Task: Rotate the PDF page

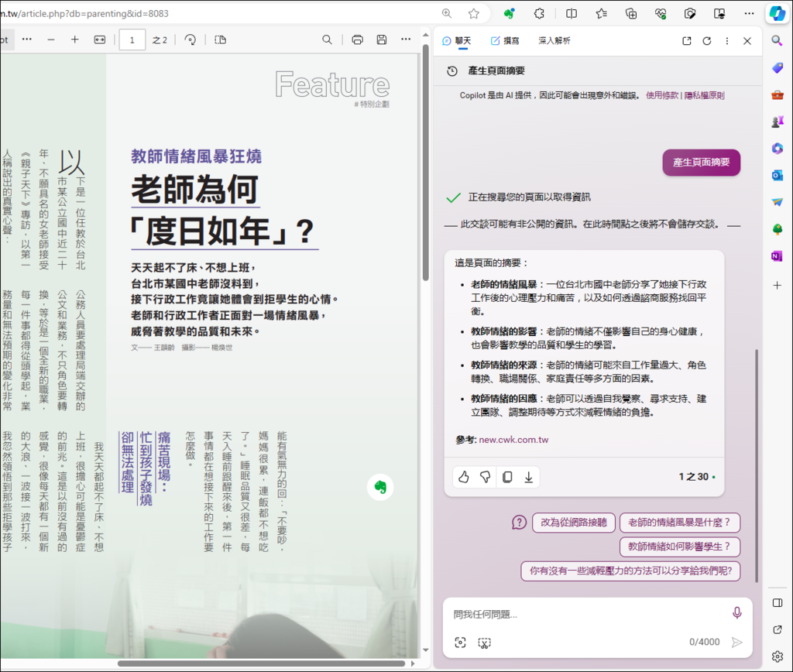Action: tap(190, 39)
